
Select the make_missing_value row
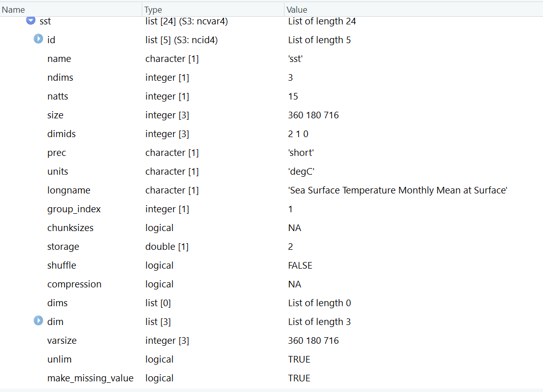pyautogui.click(x=90, y=378)
